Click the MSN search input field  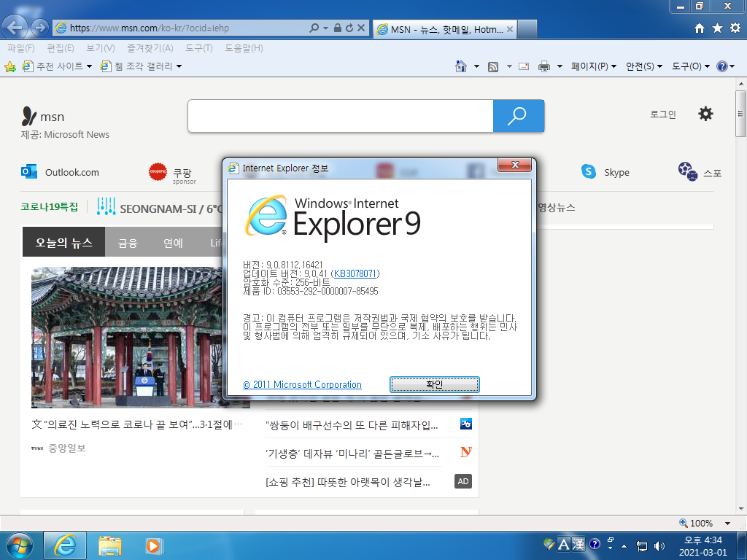point(341,116)
